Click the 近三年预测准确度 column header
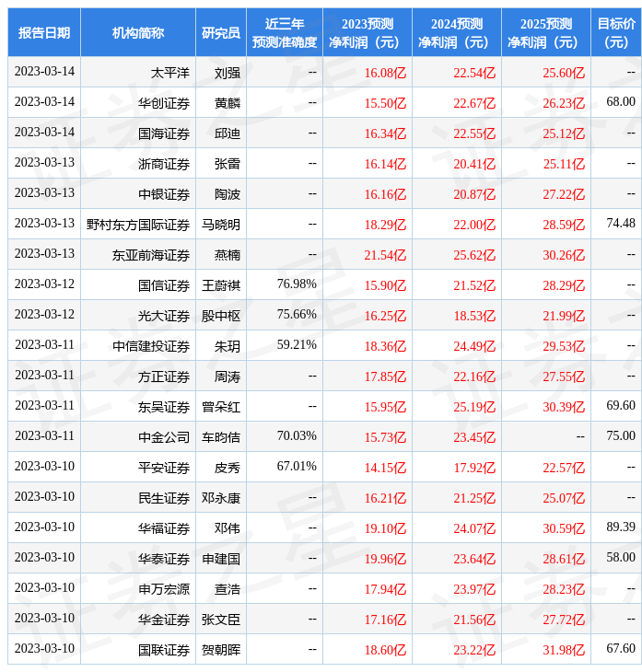Screen dimensions: 642x672 click(285, 32)
